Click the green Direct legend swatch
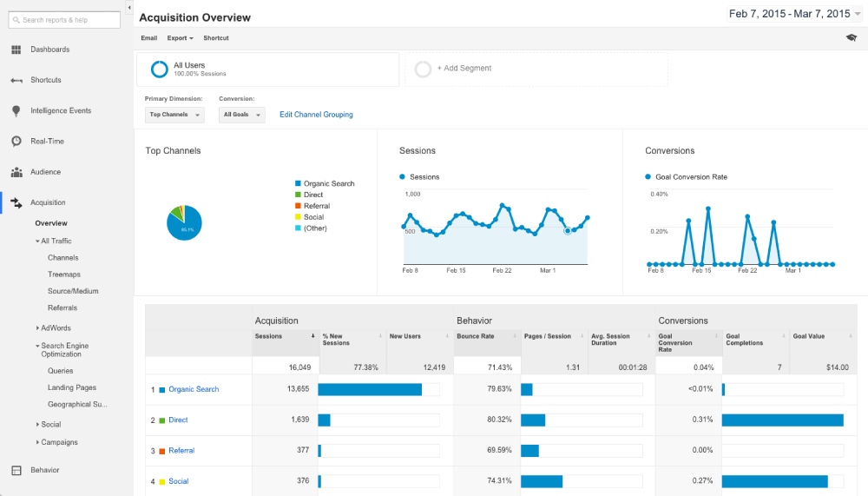The height and width of the screenshot is (496, 868). click(x=298, y=195)
